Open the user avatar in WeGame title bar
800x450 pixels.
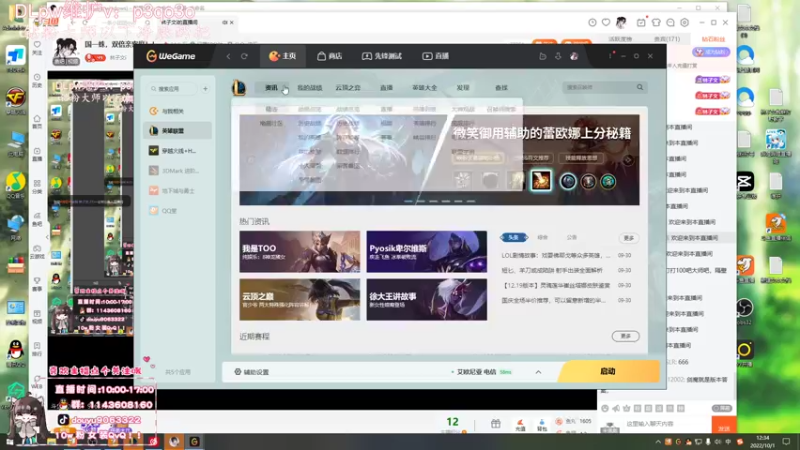(x=574, y=56)
